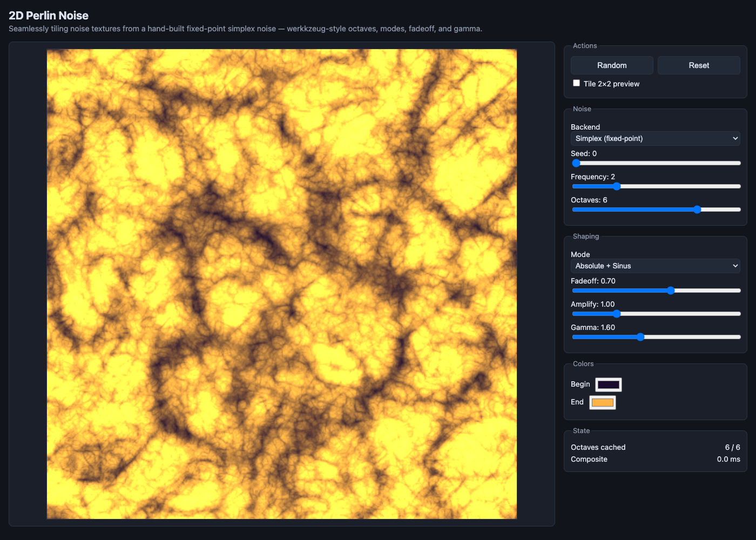Image resolution: width=756 pixels, height=540 pixels.
Task: Open the End color swatch
Action: click(x=603, y=402)
